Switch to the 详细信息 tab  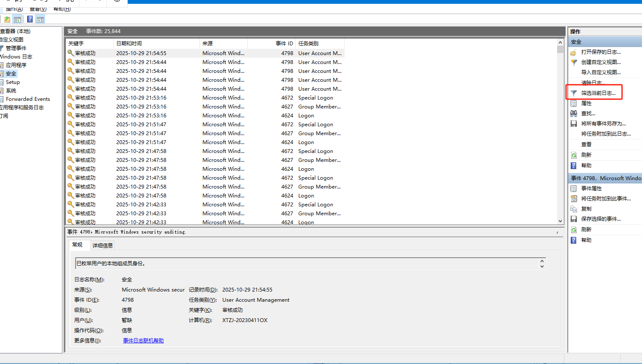(103, 245)
